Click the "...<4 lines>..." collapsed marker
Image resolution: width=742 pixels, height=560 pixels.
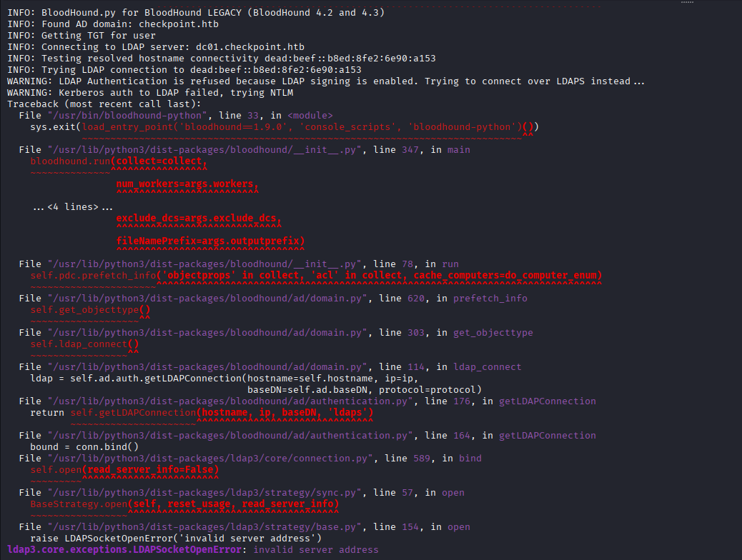coord(73,206)
